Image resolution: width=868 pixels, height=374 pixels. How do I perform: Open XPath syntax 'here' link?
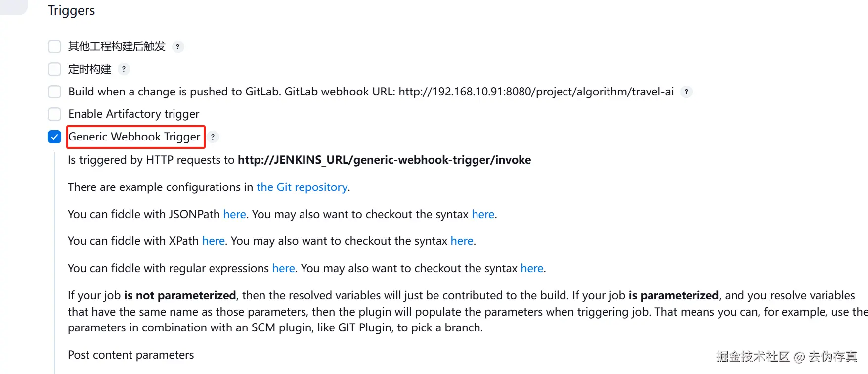click(462, 241)
